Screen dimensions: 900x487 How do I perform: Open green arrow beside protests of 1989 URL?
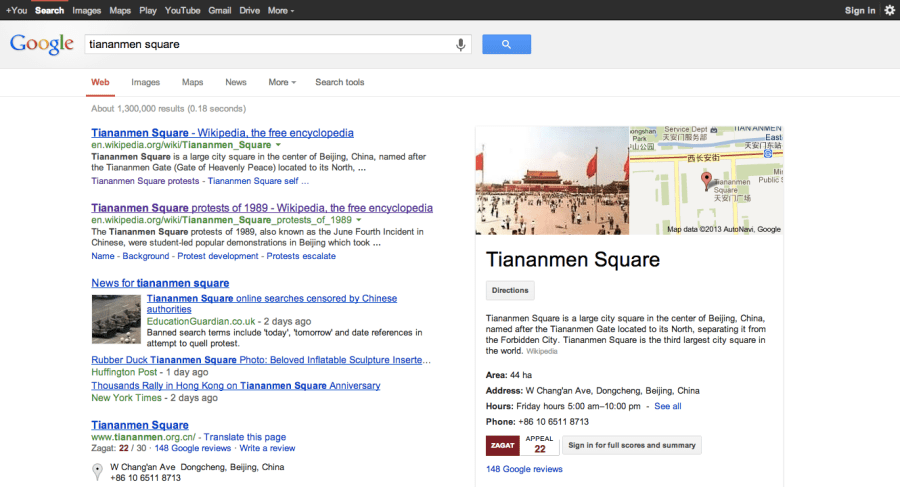[357, 220]
